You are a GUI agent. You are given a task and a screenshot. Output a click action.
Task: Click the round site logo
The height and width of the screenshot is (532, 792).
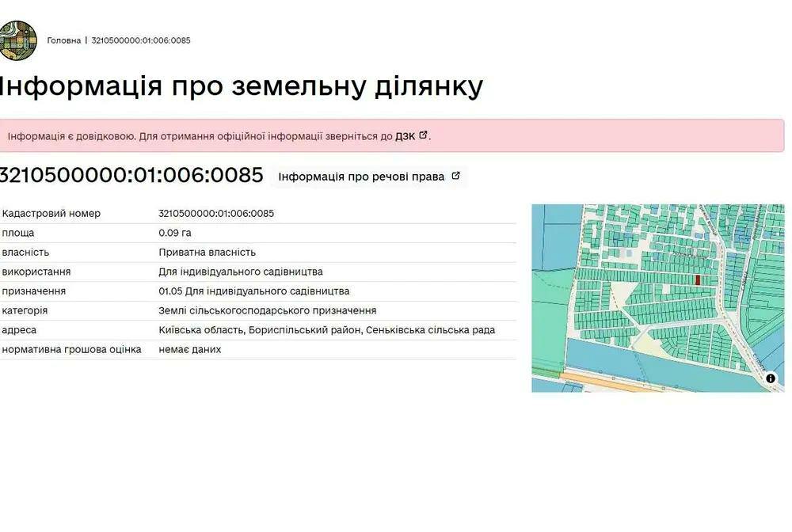point(17,40)
